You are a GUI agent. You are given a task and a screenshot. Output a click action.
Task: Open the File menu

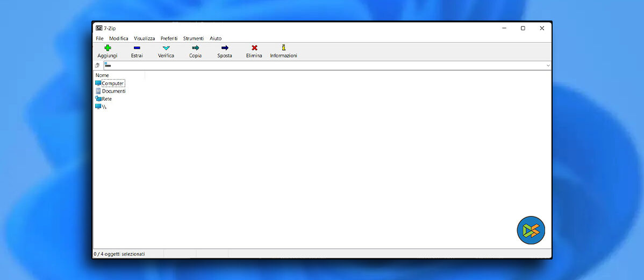(100, 38)
